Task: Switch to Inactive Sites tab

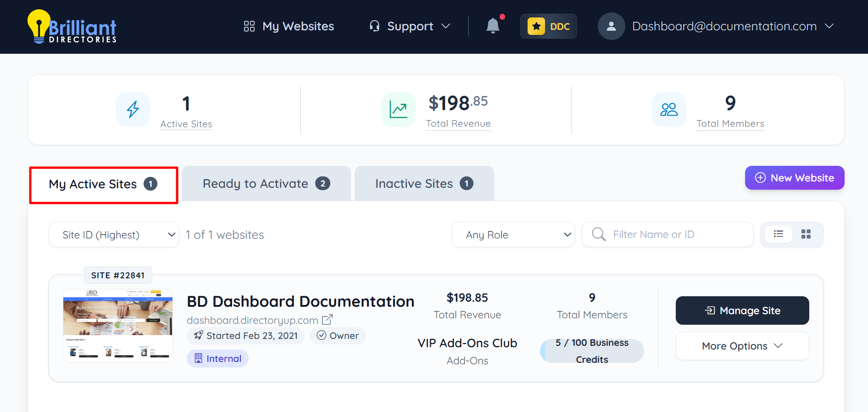Action: point(424,184)
